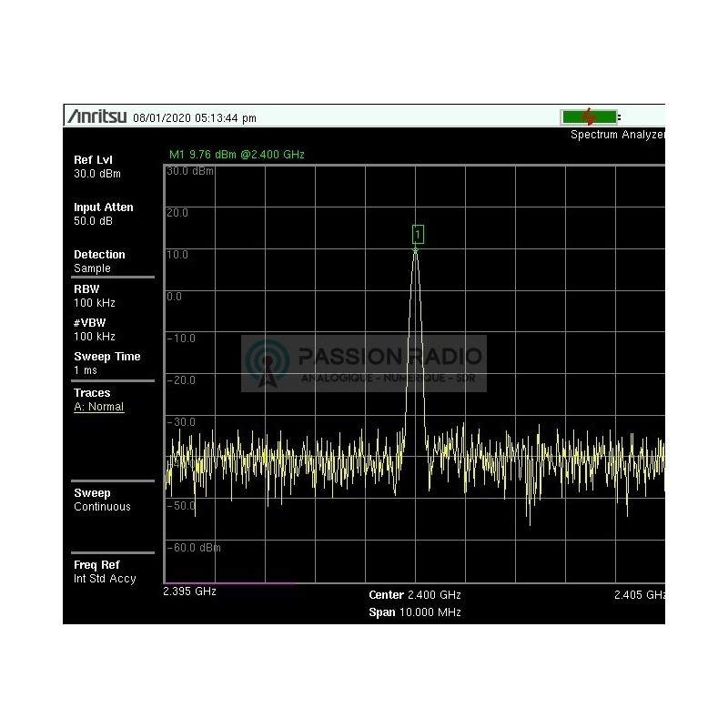The width and height of the screenshot is (728, 728).
Task: Click the Detection Sample setting
Action: (x=99, y=261)
